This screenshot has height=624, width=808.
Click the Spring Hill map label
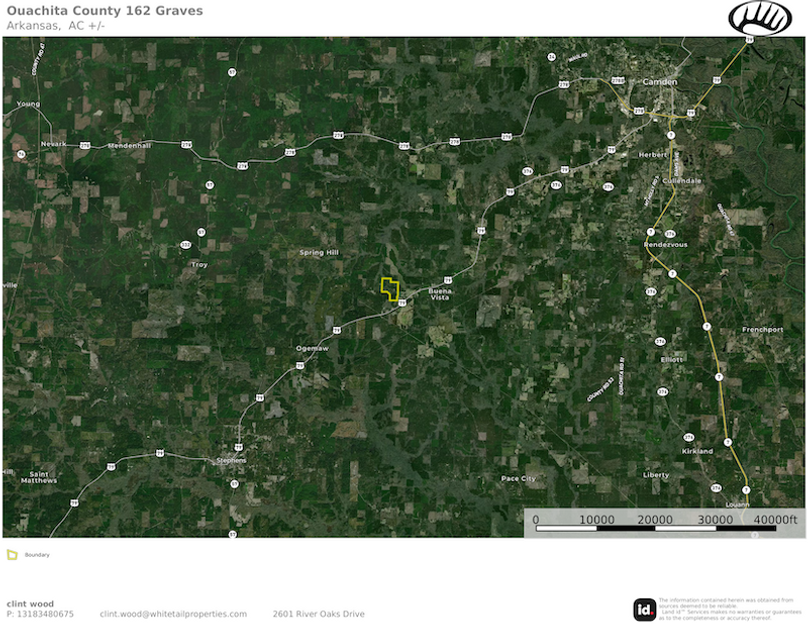(x=319, y=252)
